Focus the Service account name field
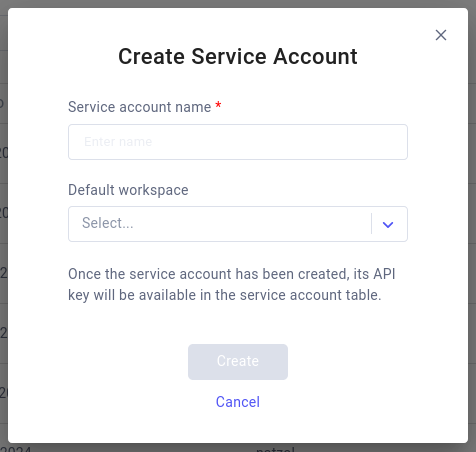Image resolution: width=476 pixels, height=452 pixels. pos(238,142)
